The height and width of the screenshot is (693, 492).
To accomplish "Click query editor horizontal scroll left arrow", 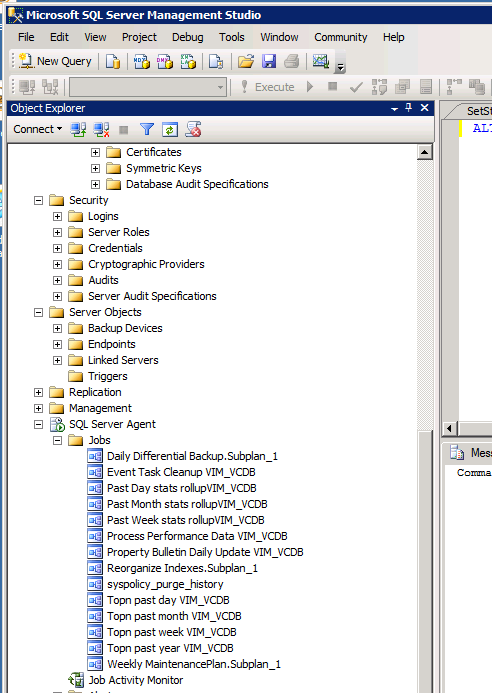I will [x=450, y=428].
